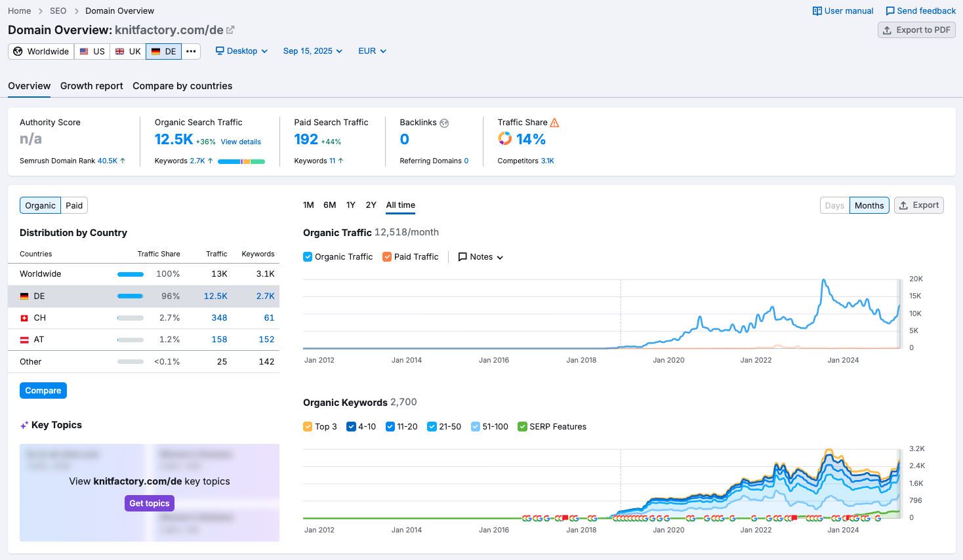Select the 2Y time range

[371, 205]
